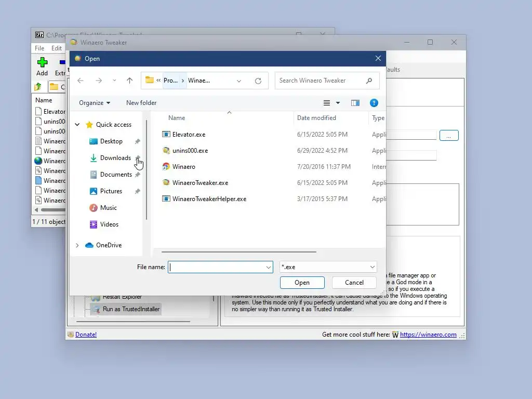Click the pin icon beside Documents
The height and width of the screenshot is (399, 532).
(137, 175)
